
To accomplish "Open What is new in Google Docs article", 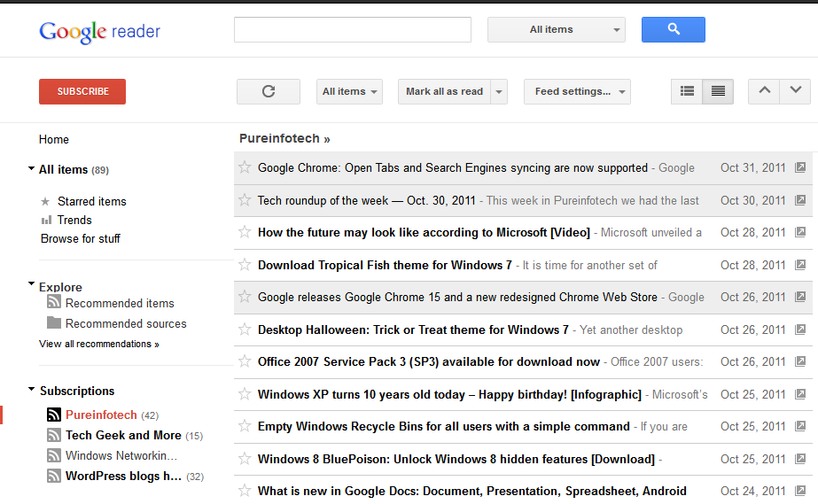I will click(472, 491).
